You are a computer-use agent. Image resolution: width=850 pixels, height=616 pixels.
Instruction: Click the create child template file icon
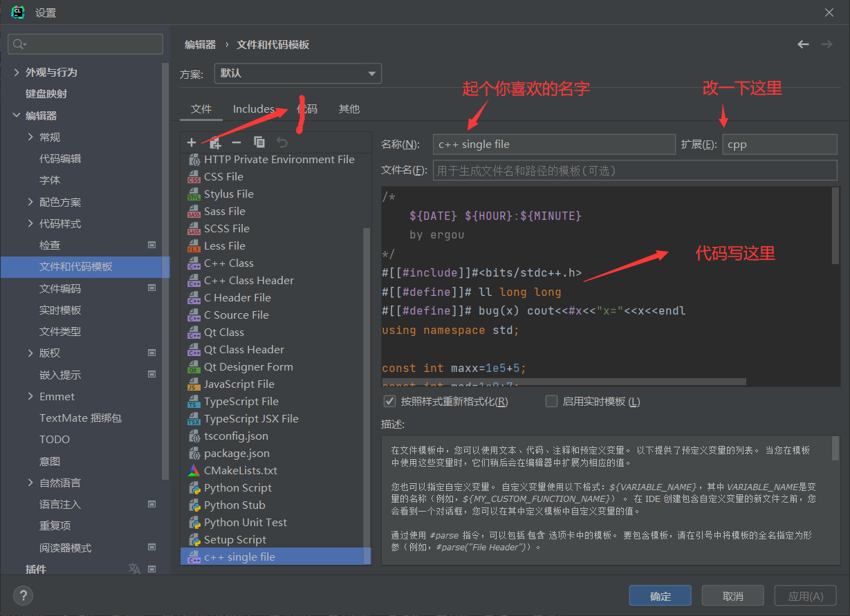click(215, 142)
